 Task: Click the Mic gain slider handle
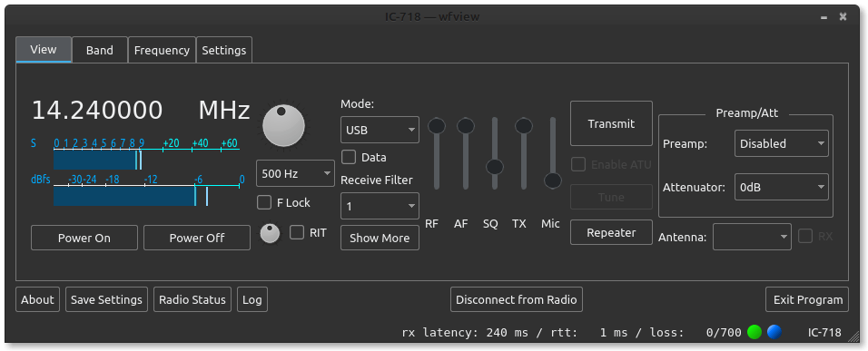pyautogui.click(x=552, y=180)
